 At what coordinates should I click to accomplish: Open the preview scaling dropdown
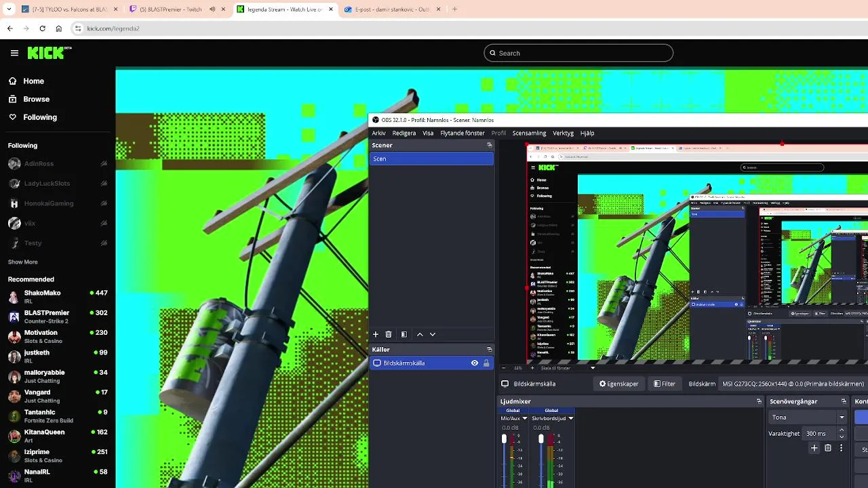[x=593, y=368]
